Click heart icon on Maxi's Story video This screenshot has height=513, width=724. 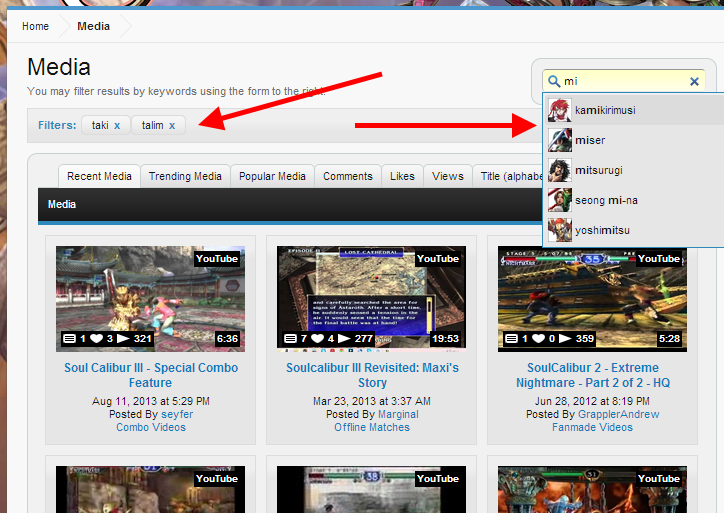pos(317,338)
